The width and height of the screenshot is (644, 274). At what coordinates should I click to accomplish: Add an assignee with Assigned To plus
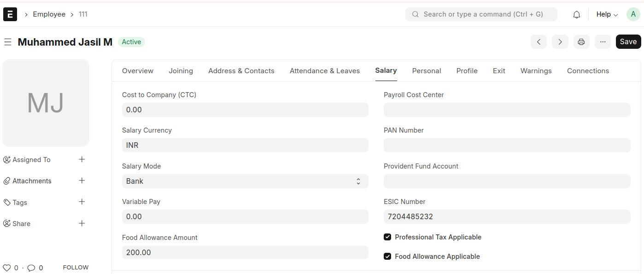[x=82, y=159]
